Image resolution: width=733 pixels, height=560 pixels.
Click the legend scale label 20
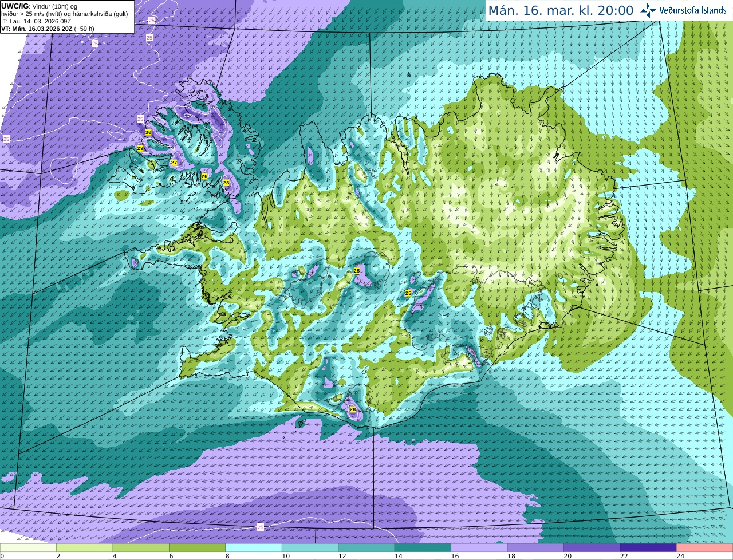point(568,556)
